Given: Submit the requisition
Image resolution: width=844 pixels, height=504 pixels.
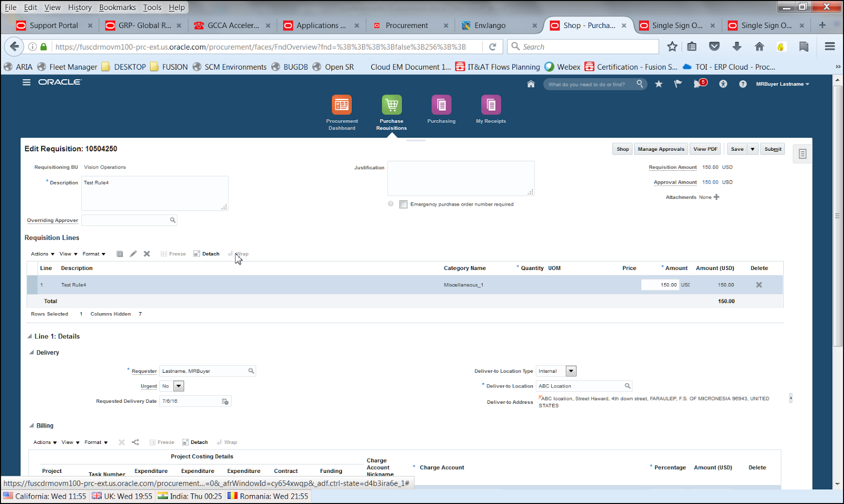Looking at the screenshot, I should [x=772, y=149].
